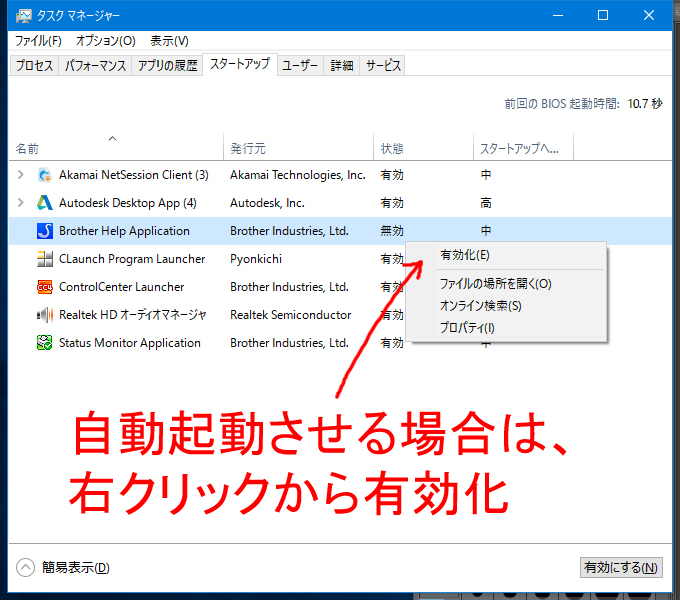Sort by the スタートアップへ... impact column
Screen dimensions: 680x600
coord(523,147)
